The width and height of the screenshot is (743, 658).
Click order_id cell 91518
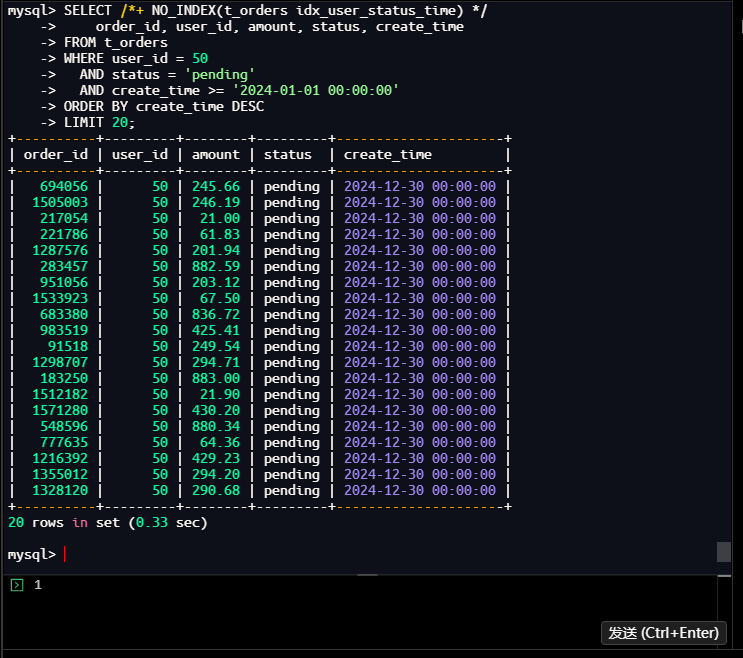pos(68,346)
